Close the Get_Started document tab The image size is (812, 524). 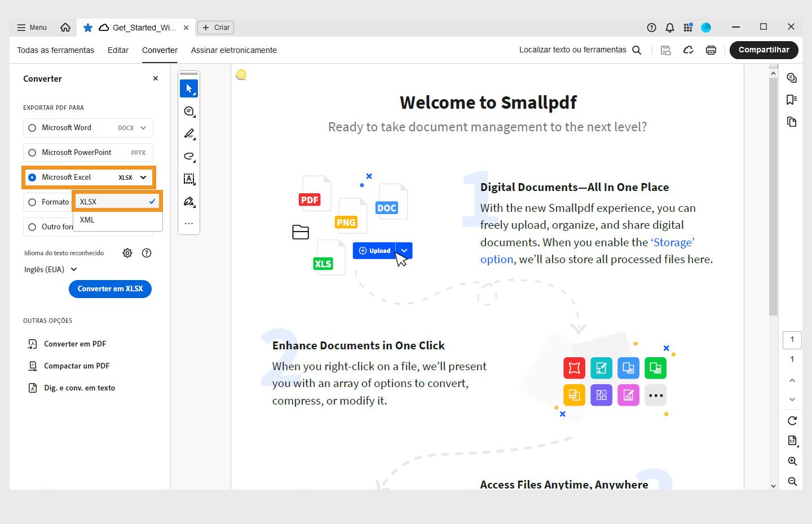pyautogui.click(x=186, y=28)
